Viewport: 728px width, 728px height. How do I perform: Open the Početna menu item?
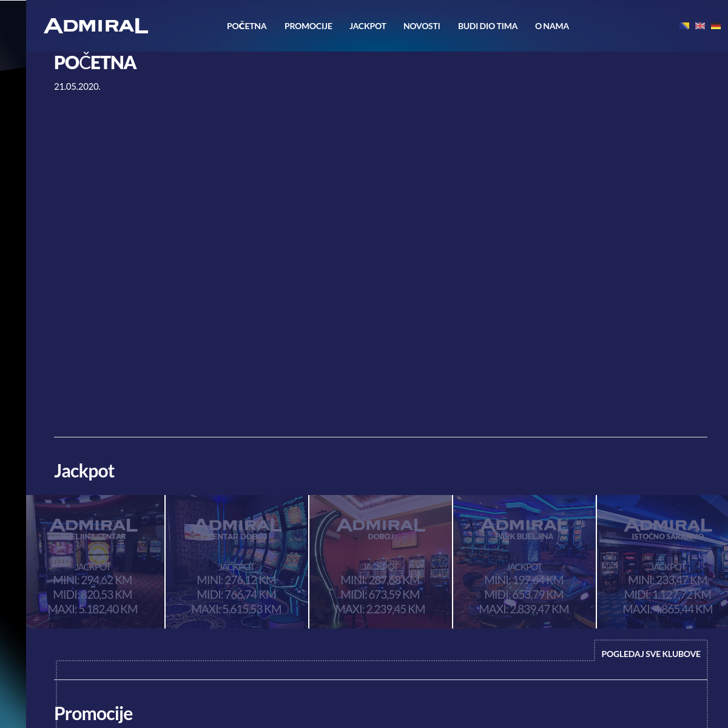246,26
